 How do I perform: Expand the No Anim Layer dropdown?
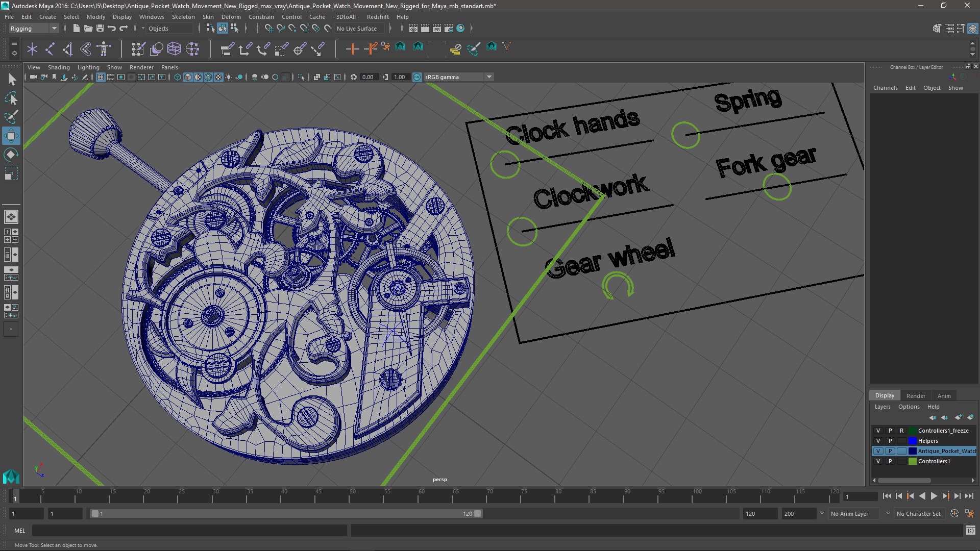point(887,514)
